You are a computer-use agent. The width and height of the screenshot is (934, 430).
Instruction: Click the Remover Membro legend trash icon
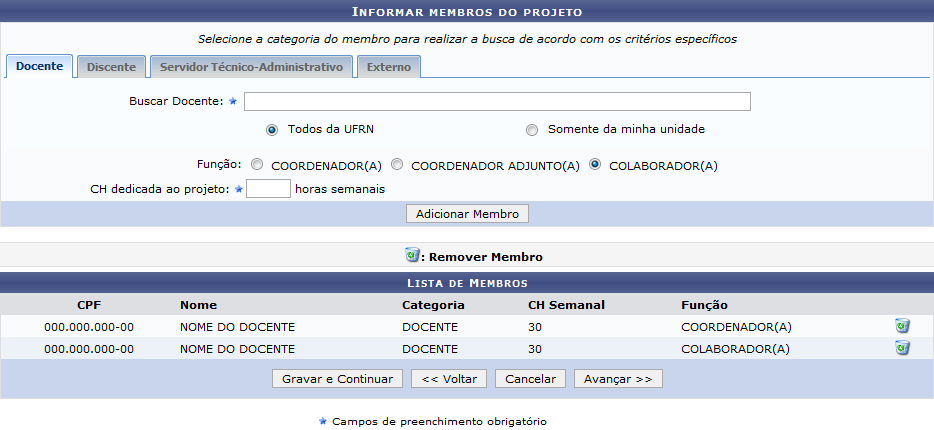[412, 255]
